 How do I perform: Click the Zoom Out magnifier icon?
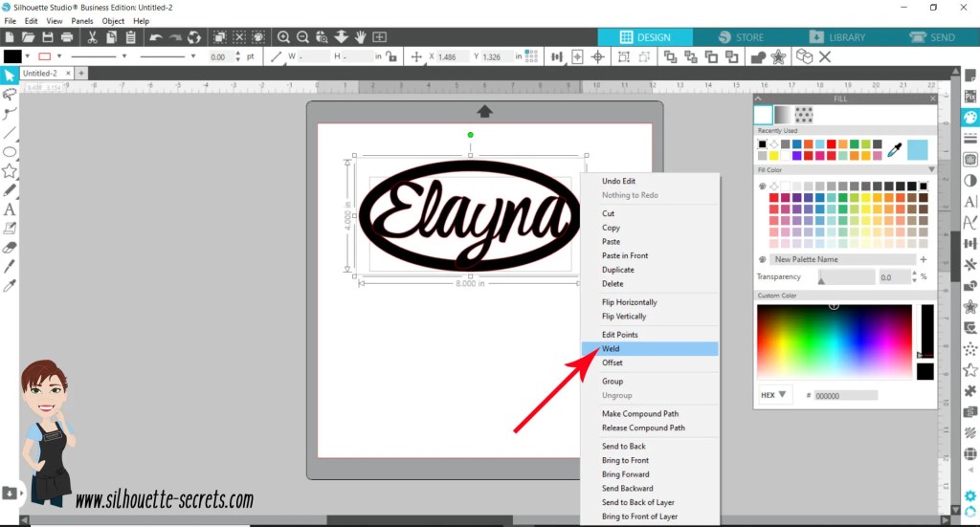click(302, 37)
